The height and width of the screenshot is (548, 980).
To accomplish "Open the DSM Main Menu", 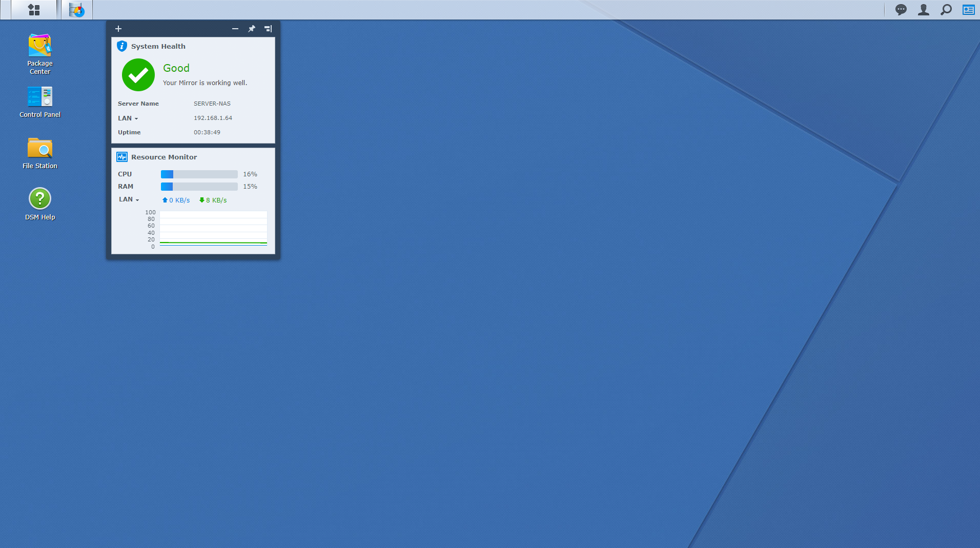I will [34, 10].
